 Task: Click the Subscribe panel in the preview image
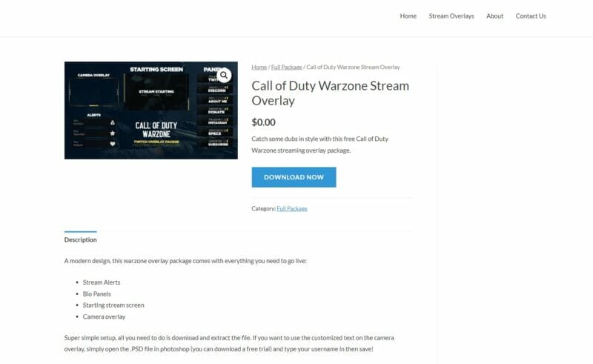point(215,142)
